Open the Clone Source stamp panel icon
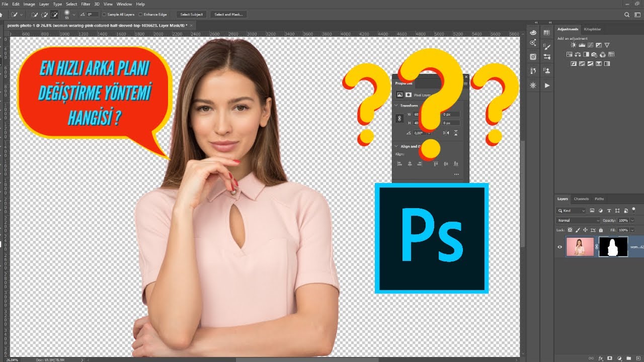644x362 pixels. [x=547, y=71]
